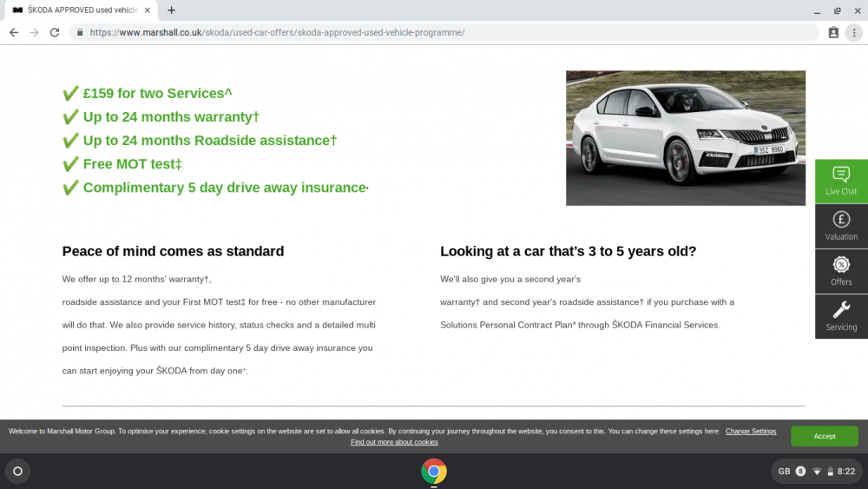Click the Marshall favicon on the tab
The height and width of the screenshot is (489, 868).
(x=17, y=10)
